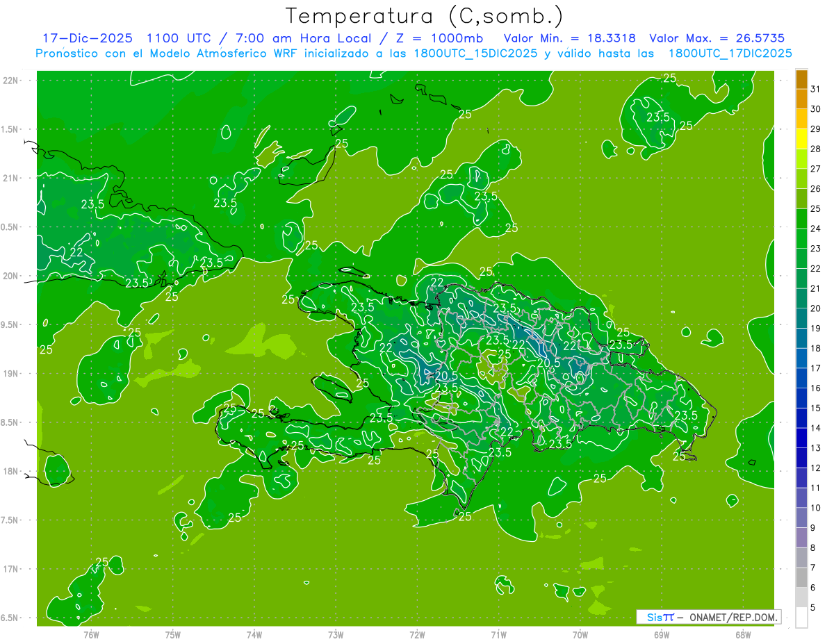The width and height of the screenshot is (834, 644).
Task: Click the 'Z = 1000mb' level text
Action: coord(440,38)
